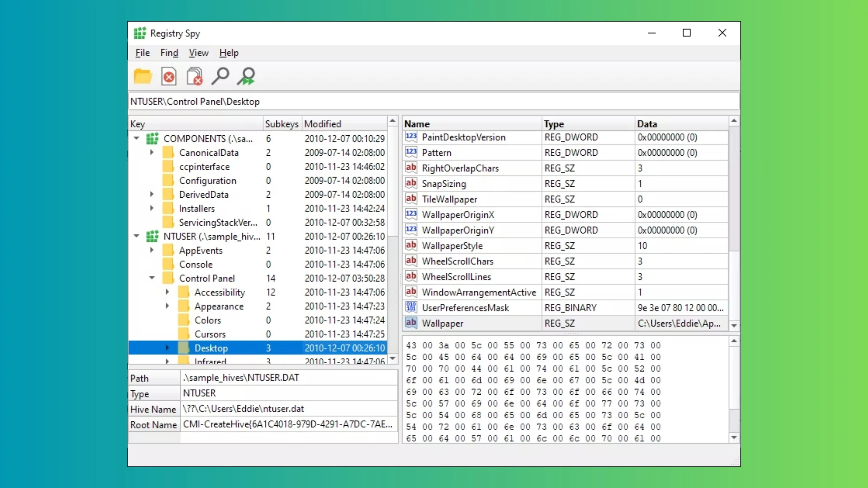Sort values by Type column header
This screenshot has width=868, height=488.
click(x=588, y=124)
